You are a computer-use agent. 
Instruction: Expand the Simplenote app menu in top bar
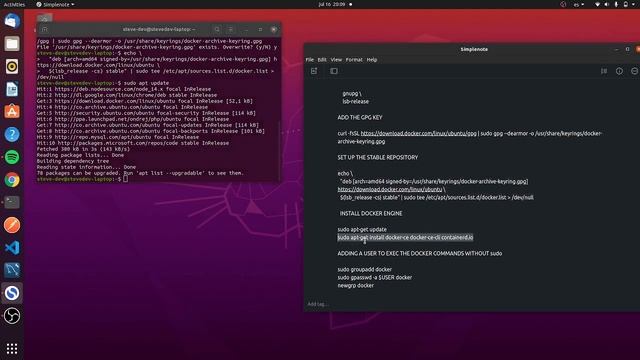(x=56, y=4)
